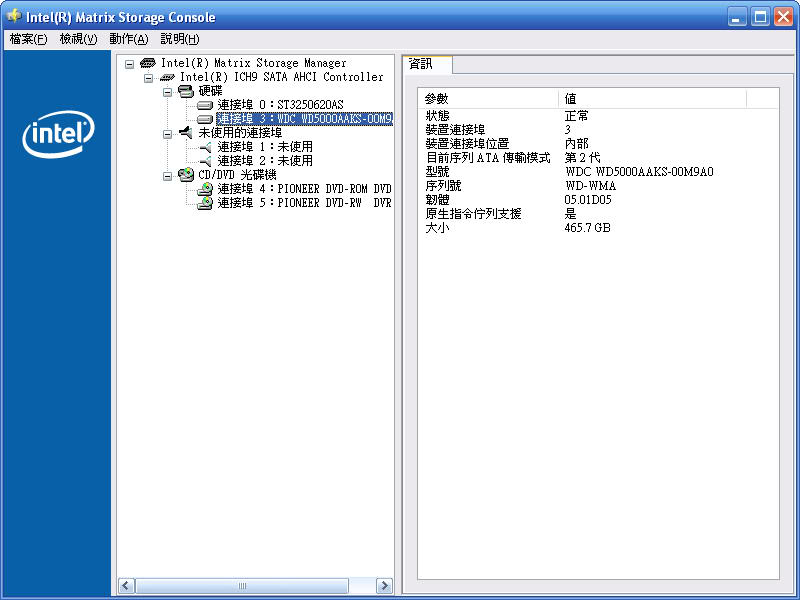Click the 序列號 parameter row

pyautogui.click(x=598, y=186)
